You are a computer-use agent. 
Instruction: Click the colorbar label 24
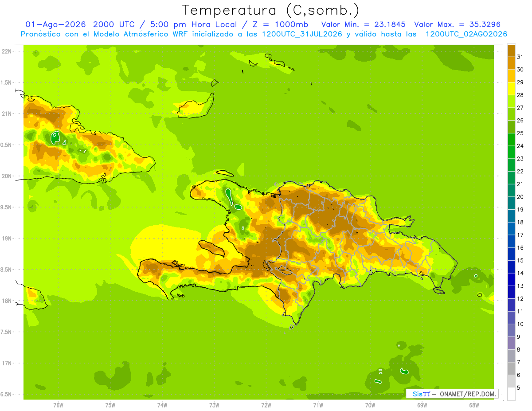pos(520,146)
